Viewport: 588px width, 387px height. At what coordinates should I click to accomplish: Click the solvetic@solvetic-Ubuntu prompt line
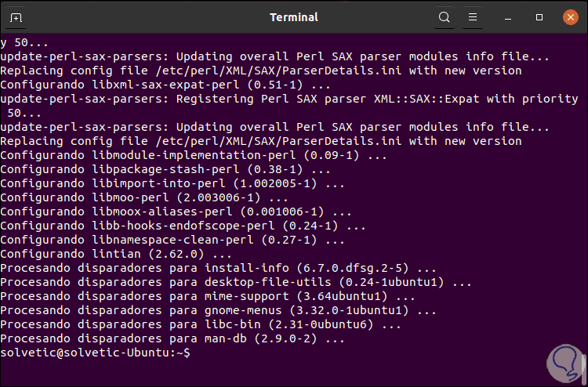point(94,353)
